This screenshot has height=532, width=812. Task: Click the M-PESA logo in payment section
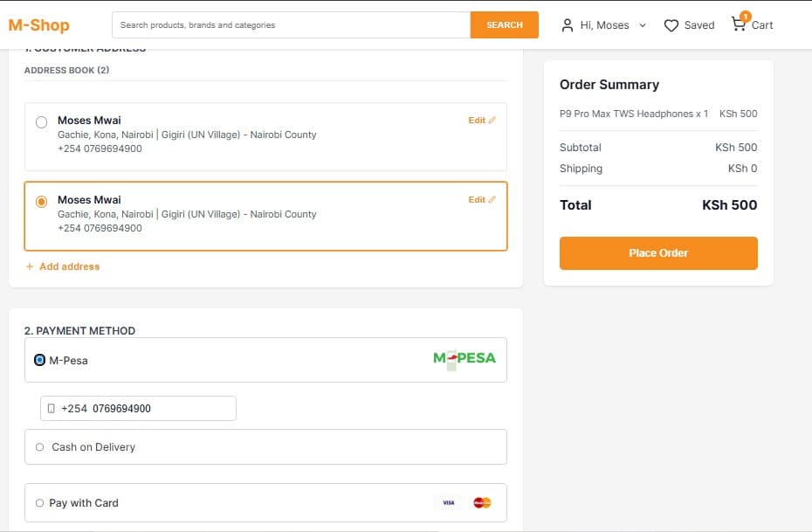[463, 358]
